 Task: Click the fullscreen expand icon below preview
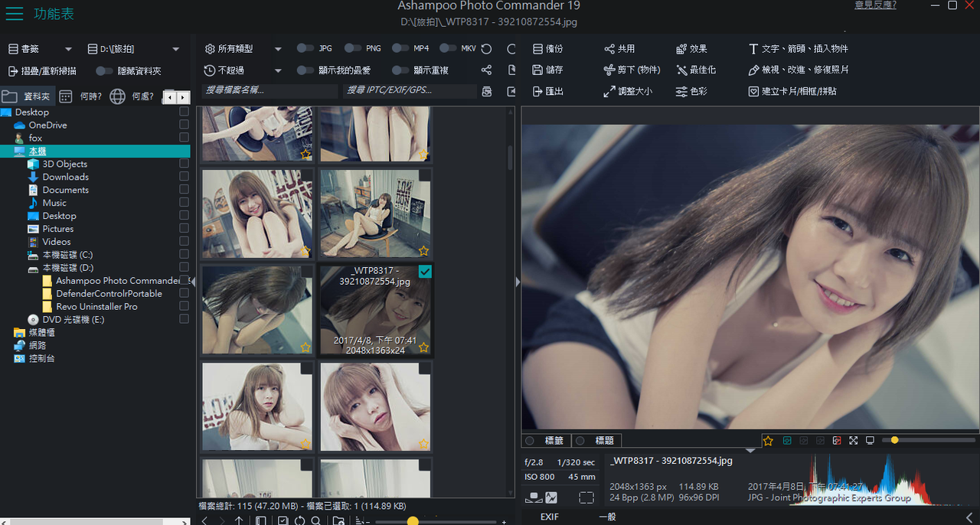coord(853,441)
